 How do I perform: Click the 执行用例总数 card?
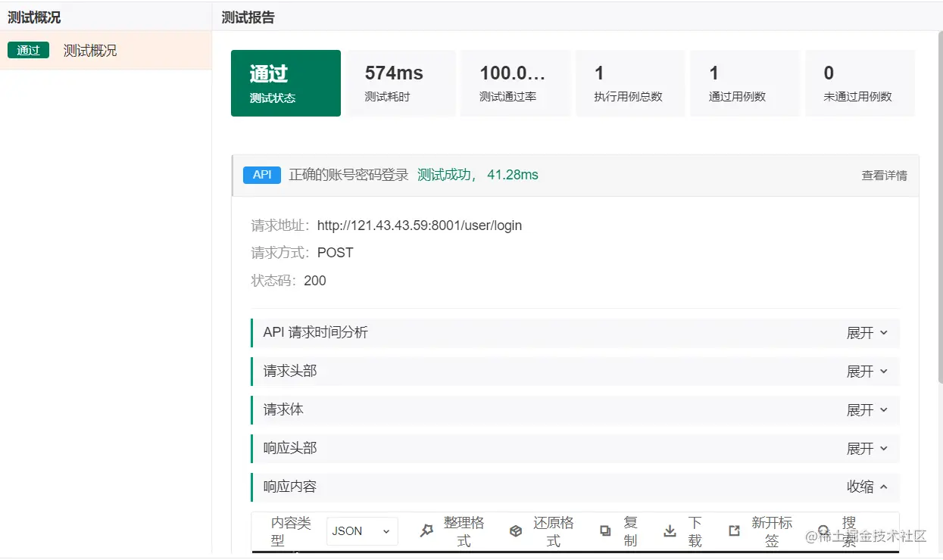630,83
